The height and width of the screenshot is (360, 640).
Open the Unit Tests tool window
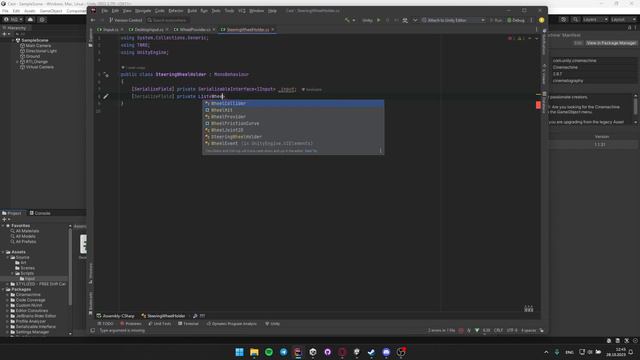(160, 324)
